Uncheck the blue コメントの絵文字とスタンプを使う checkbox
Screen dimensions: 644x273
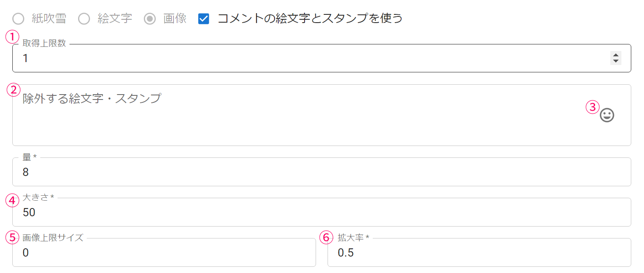point(204,19)
